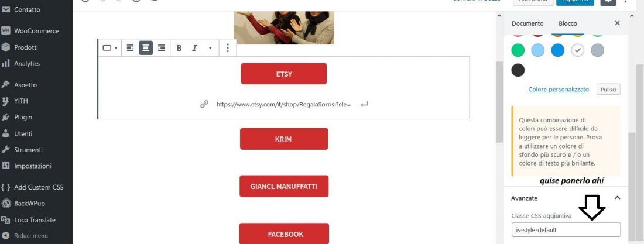Choose the green color swatch

518,50
